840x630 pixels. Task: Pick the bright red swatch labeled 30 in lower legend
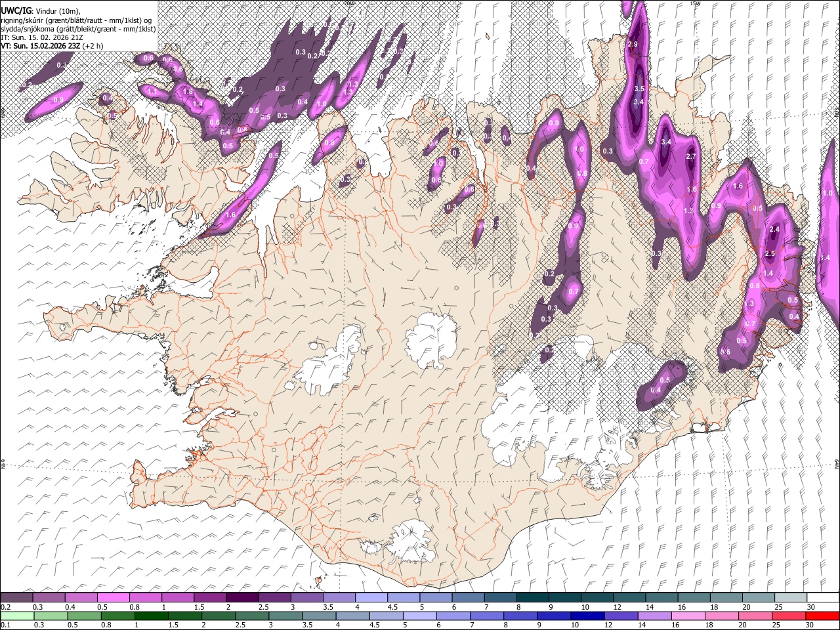coord(822,616)
